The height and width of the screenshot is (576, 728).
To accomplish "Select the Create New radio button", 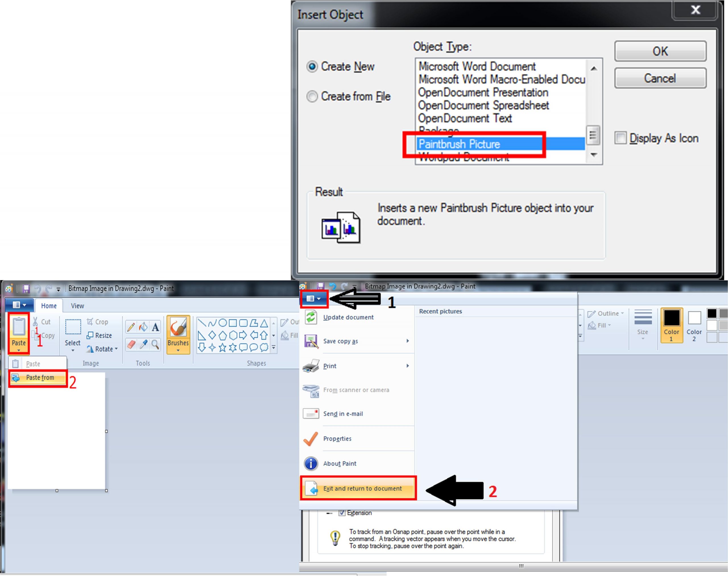I will [x=312, y=67].
